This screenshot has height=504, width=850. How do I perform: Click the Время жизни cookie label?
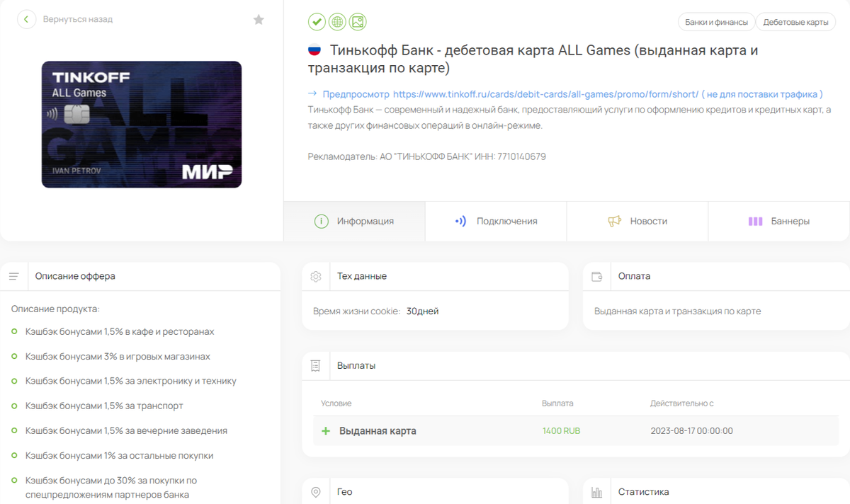[x=357, y=311]
